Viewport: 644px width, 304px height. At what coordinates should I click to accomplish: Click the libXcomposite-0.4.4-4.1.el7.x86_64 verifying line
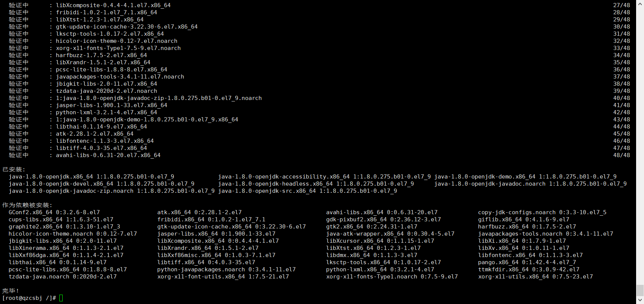[113, 5]
